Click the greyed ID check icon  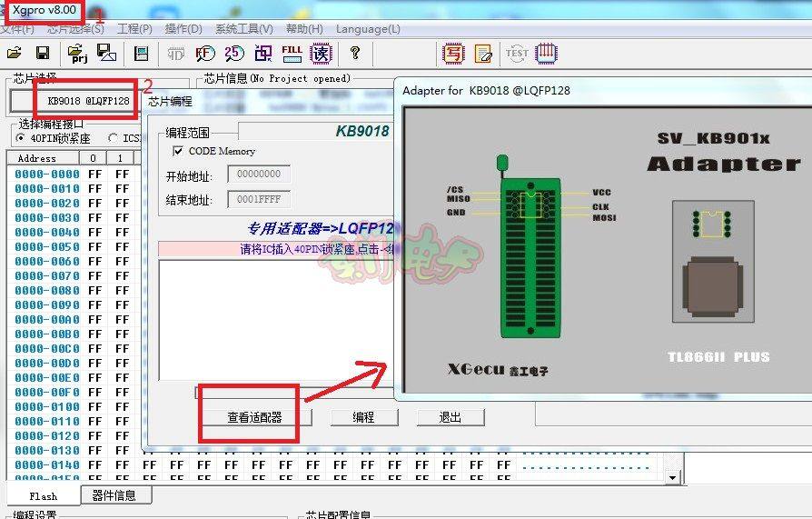click(176, 53)
